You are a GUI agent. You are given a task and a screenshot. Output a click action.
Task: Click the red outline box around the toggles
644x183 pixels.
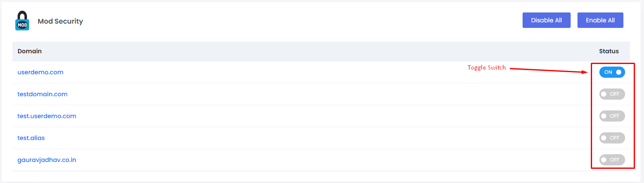click(613, 63)
